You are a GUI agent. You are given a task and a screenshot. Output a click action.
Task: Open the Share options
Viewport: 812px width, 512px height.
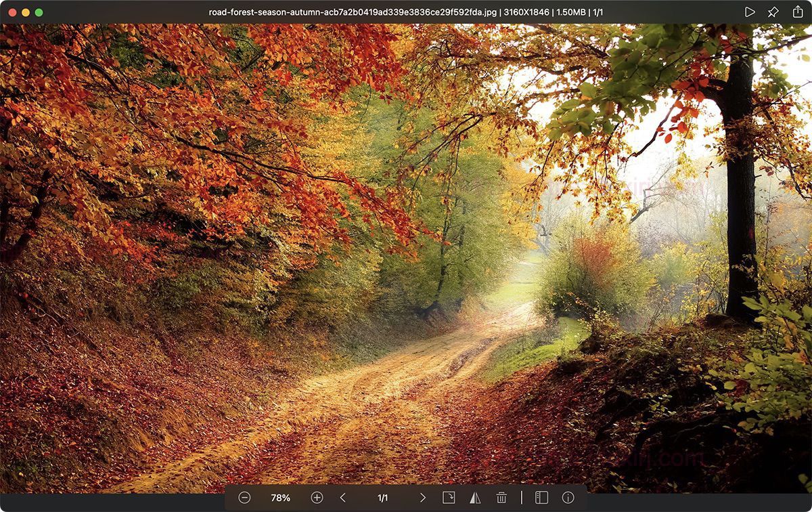click(798, 12)
